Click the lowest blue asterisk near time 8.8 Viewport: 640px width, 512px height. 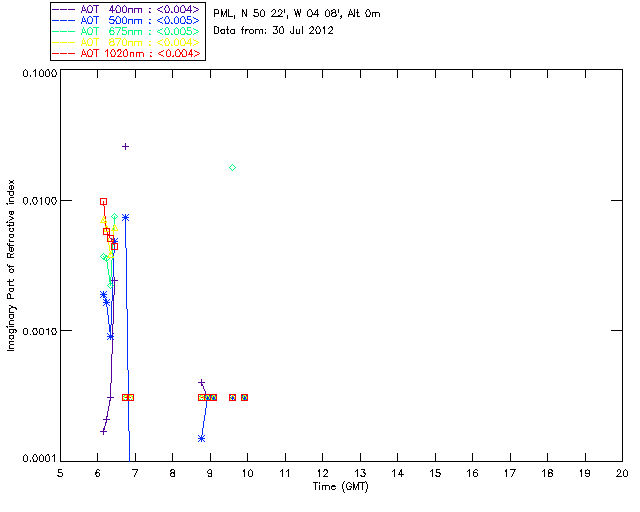pos(201,439)
